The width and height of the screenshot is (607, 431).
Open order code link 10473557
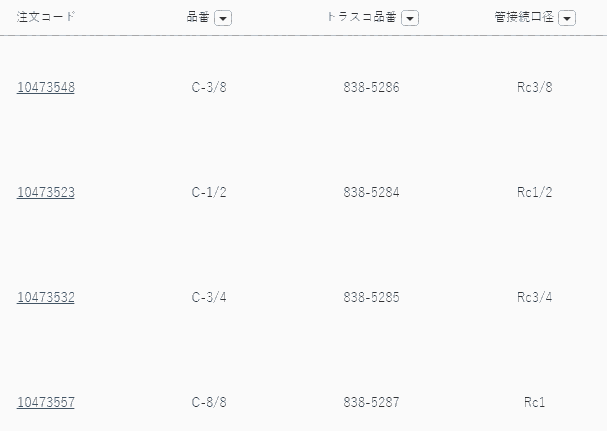(x=46, y=402)
